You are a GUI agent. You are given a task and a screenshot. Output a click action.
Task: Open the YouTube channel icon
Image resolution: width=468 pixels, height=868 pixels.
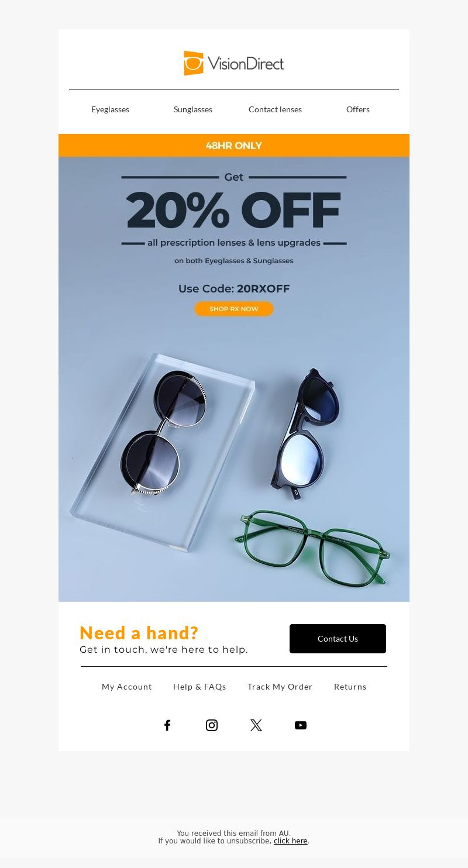click(x=301, y=725)
